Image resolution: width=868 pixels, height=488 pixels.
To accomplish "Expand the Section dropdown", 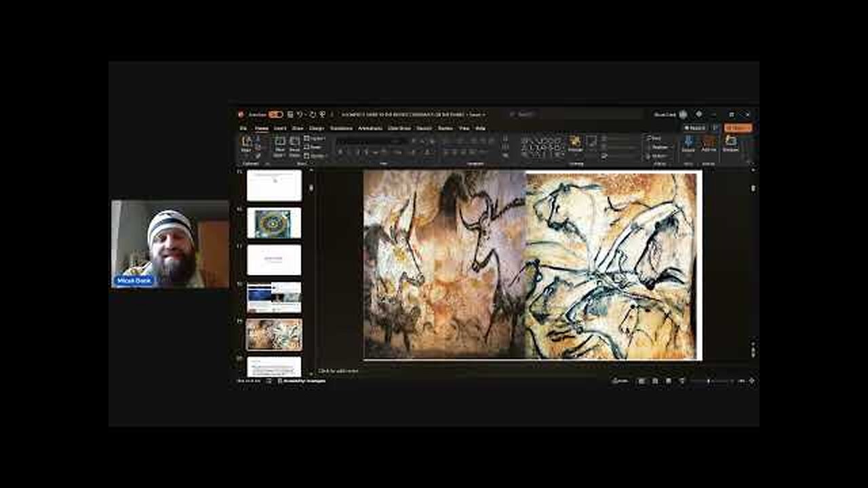I will [x=315, y=155].
